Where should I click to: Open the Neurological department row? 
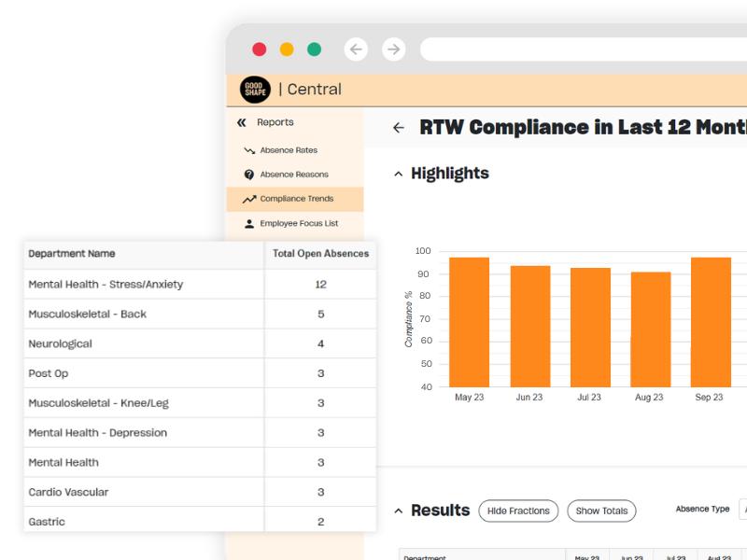click(x=140, y=343)
